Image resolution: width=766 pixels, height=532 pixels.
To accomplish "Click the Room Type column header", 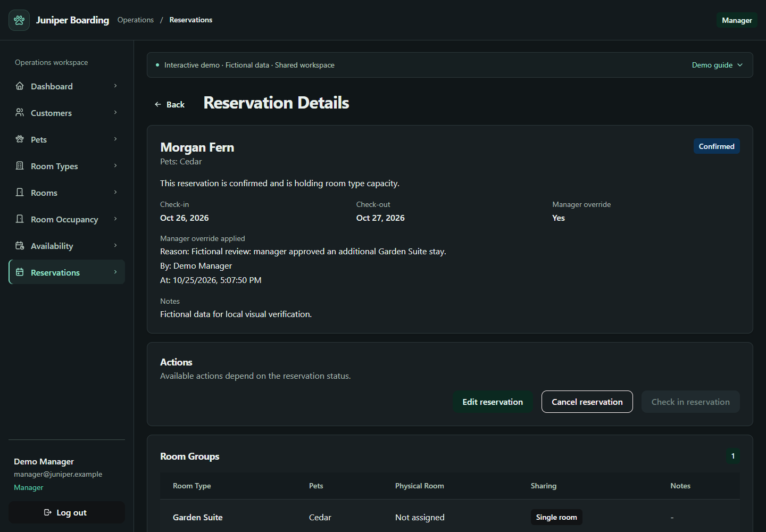I will pyautogui.click(x=192, y=486).
